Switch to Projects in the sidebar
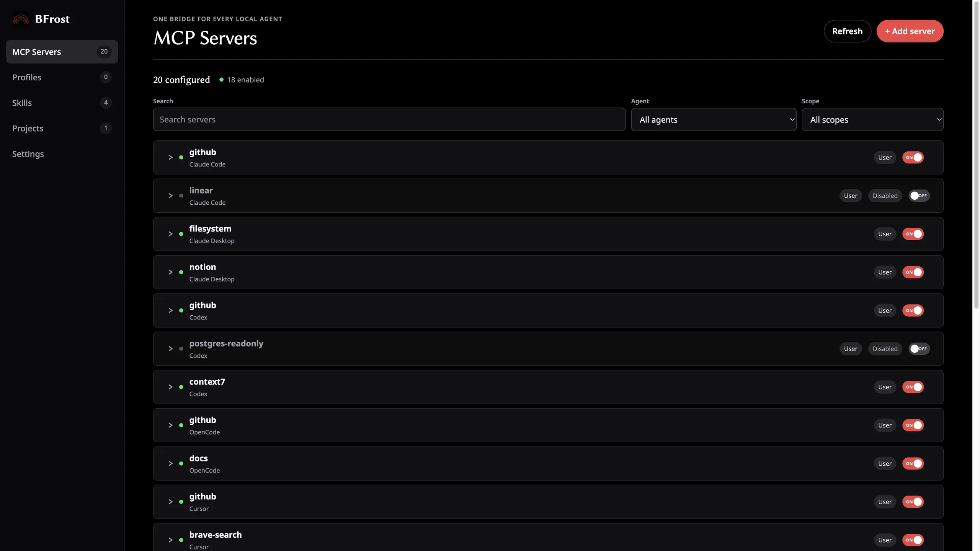The image size is (980, 551). point(62,128)
